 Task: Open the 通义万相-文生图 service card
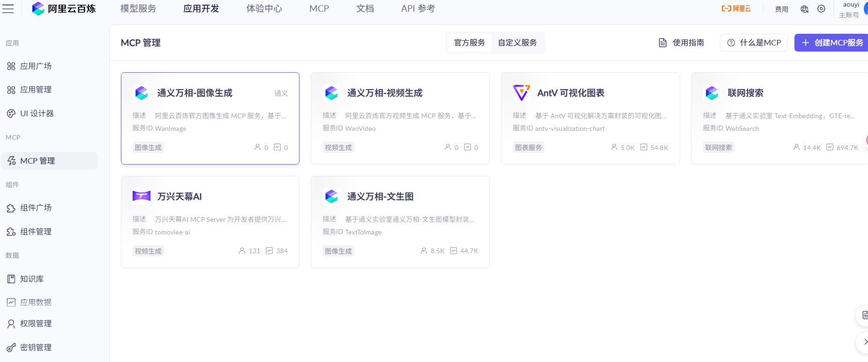tap(400, 222)
